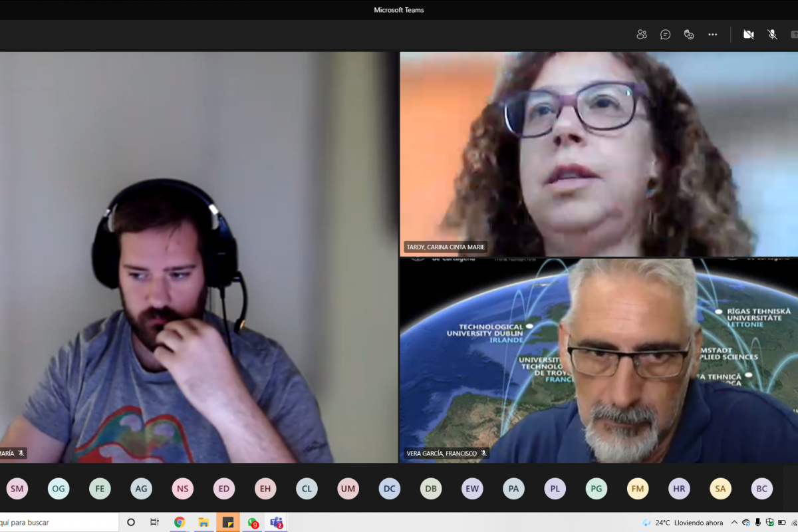Screen dimensions: 798x532
Task: Open Windows Security from the tray
Action: click(x=769, y=522)
